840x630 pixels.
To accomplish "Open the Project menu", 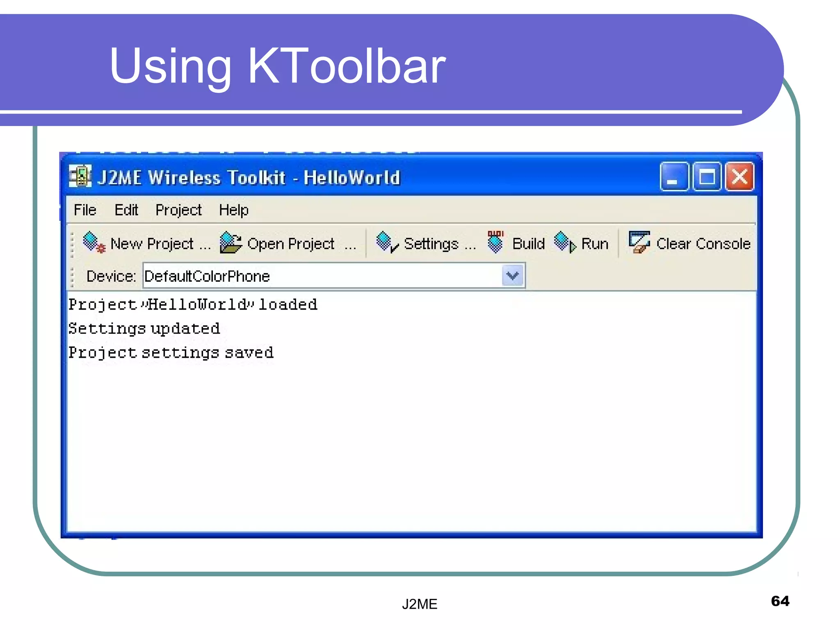I will pyautogui.click(x=178, y=210).
